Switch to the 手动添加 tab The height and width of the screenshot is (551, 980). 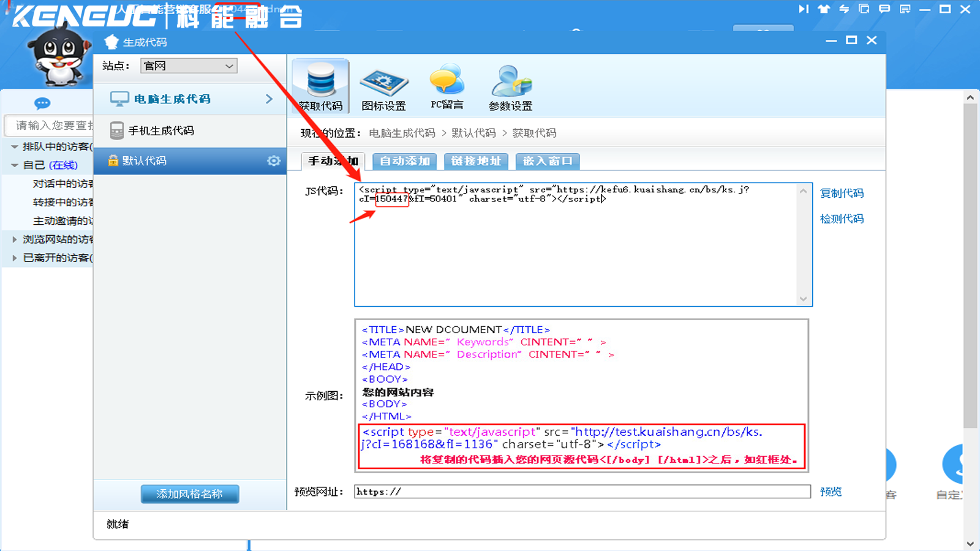333,161
